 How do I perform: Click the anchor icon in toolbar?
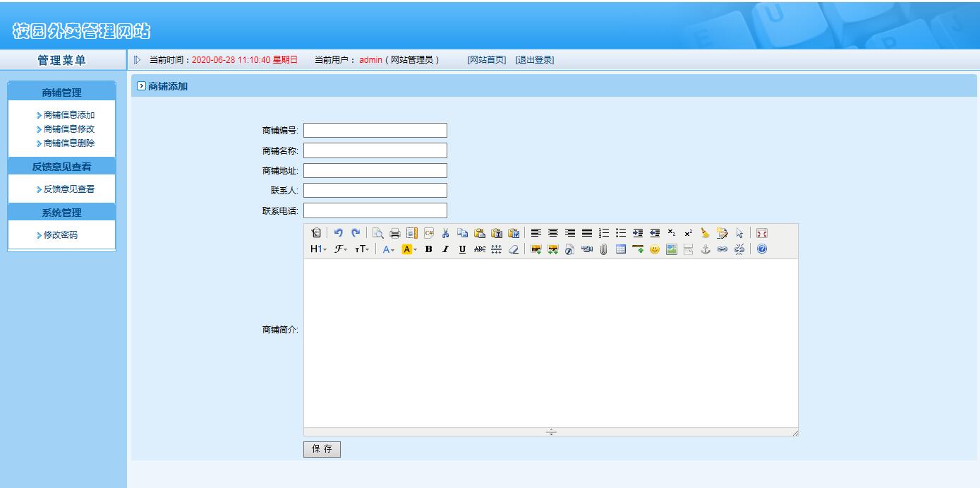pyautogui.click(x=705, y=249)
